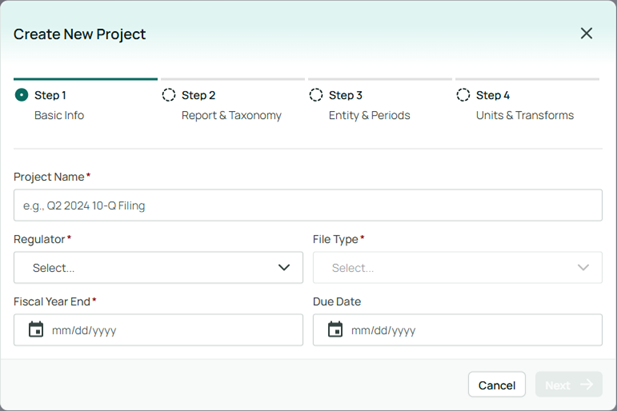Image resolution: width=617 pixels, height=411 pixels.
Task: Click the Fiscal Year End date field
Action: [158, 330]
